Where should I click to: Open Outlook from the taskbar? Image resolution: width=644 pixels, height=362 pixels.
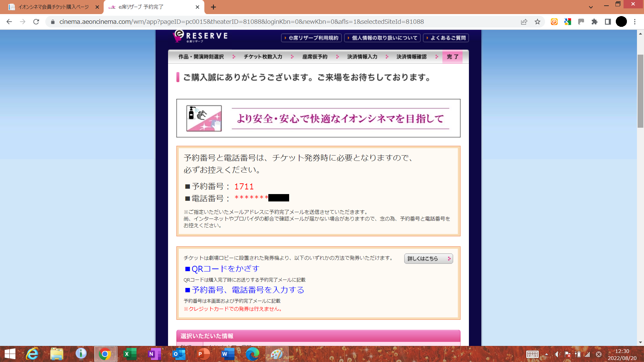[x=179, y=354]
